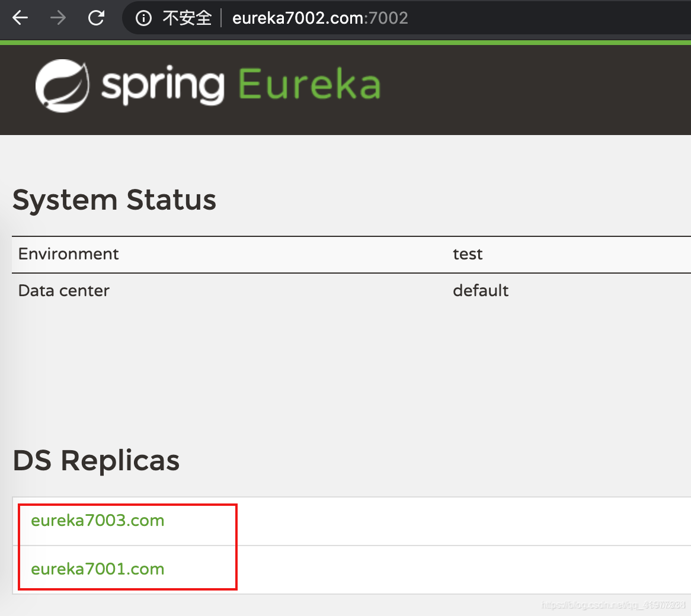Image resolution: width=691 pixels, height=616 pixels.
Task: Click the browser forward arrow
Action: pyautogui.click(x=57, y=18)
